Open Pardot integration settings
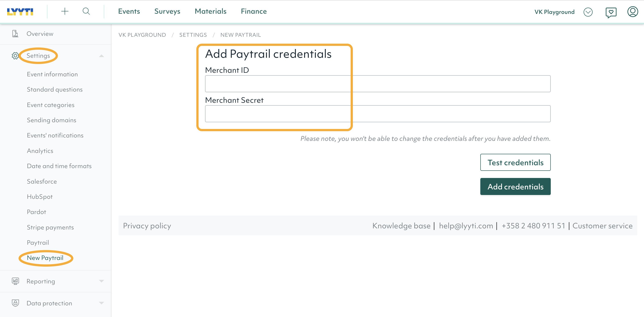The height and width of the screenshot is (317, 644). click(36, 212)
